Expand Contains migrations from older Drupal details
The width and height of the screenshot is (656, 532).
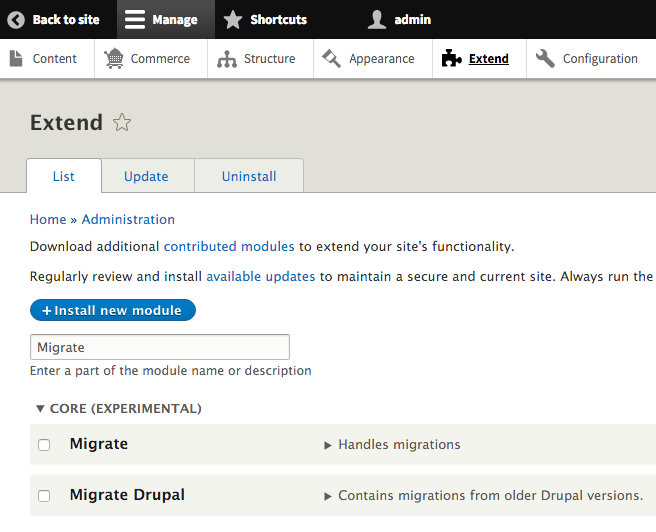click(x=483, y=496)
